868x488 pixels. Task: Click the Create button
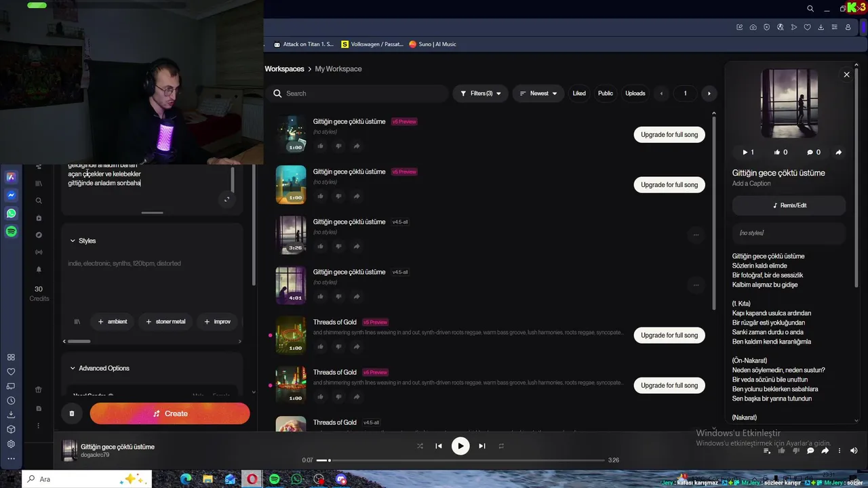170,413
